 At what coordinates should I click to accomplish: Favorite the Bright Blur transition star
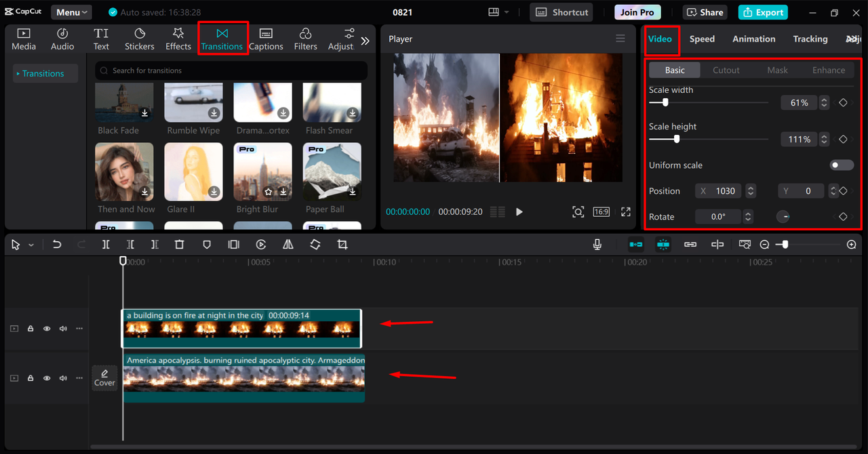269,192
